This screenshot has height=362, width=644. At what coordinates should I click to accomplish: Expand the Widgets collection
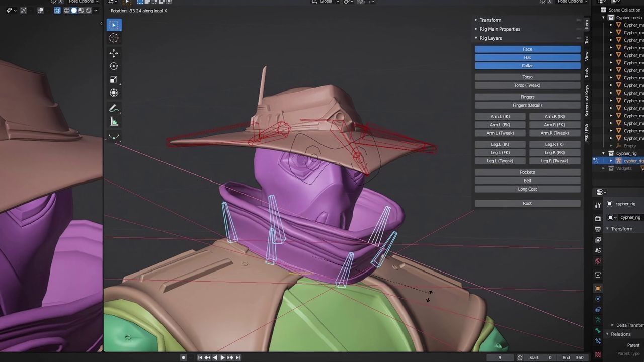coord(604,168)
